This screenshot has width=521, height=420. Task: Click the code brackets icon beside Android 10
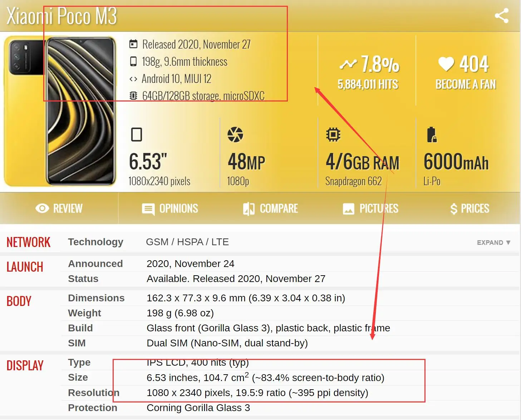pos(133,79)
